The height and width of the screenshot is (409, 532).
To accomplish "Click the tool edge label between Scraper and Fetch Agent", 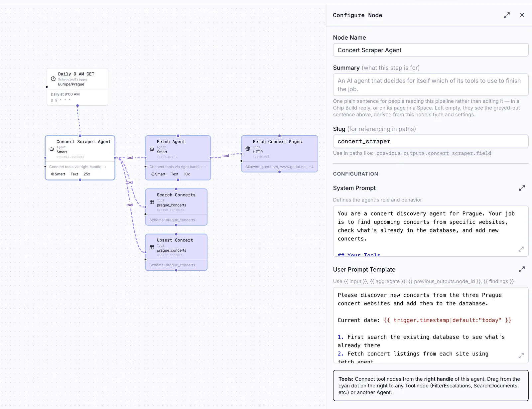I will coord(130,158).
